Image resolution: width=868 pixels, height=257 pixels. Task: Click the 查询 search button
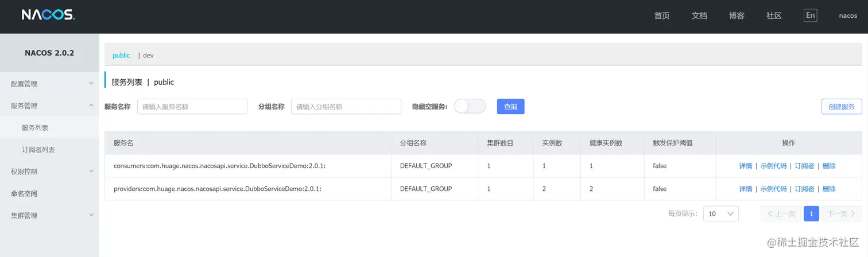(x=510, y=107)
